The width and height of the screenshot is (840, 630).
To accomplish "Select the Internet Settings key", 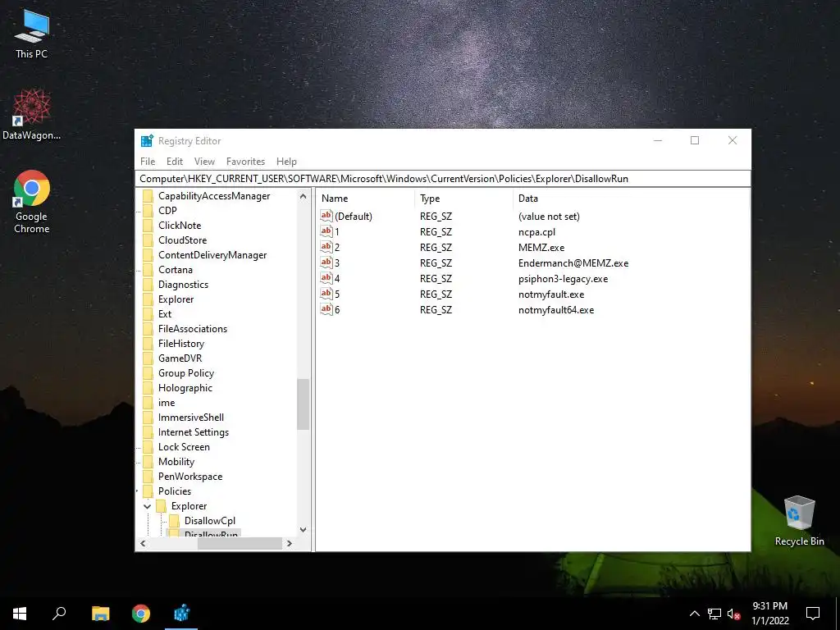I will point(194,432).
